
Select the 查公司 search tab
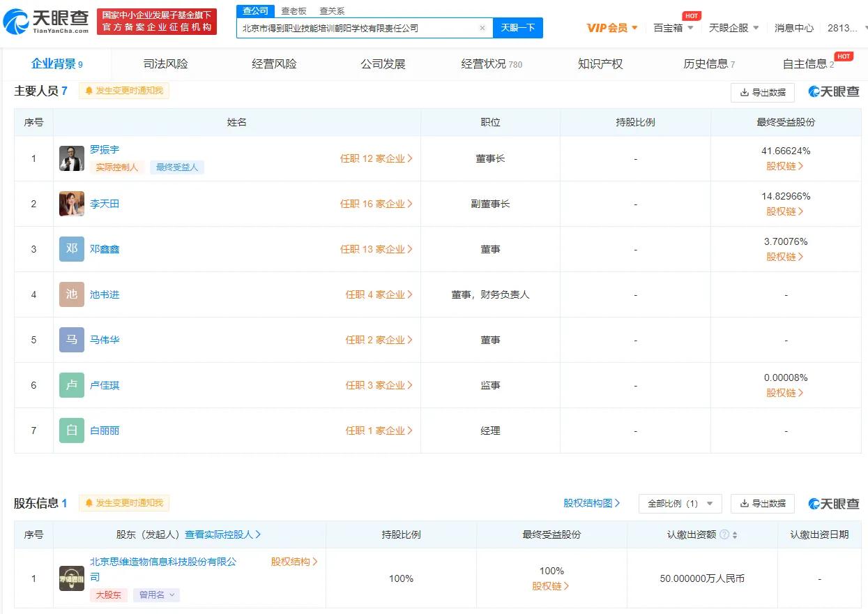255,10
